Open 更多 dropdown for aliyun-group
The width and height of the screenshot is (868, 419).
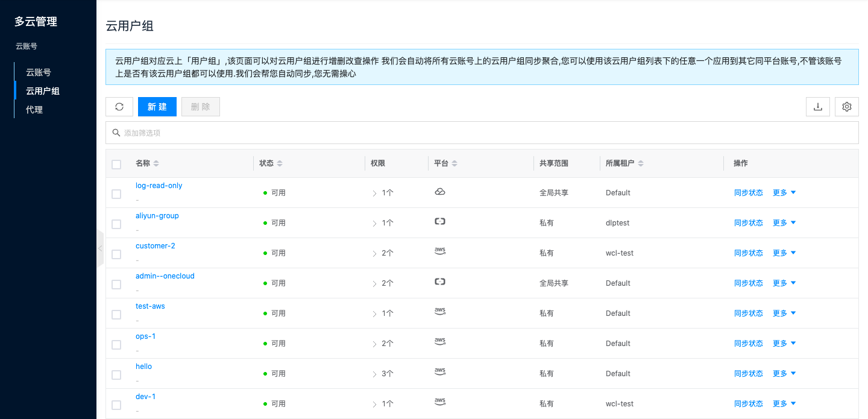[x=784, y=223]
